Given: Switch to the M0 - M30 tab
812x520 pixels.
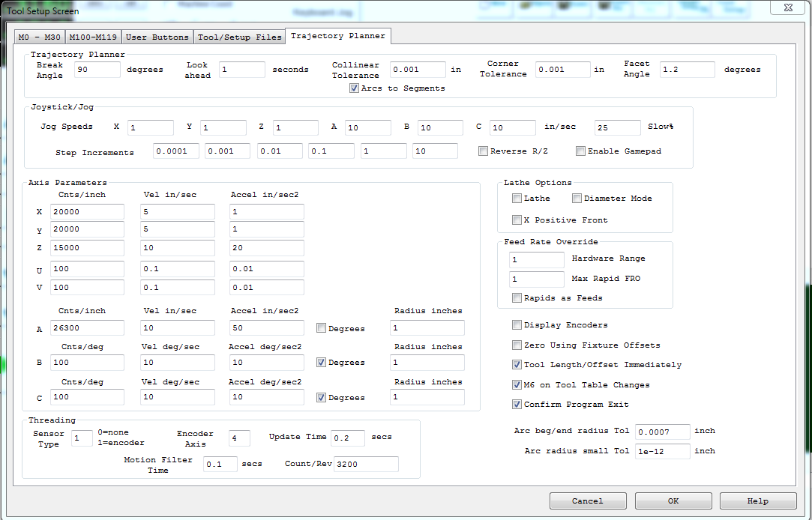Looking at the screenshot, I should pyautogui.click(x=40, y=37).
